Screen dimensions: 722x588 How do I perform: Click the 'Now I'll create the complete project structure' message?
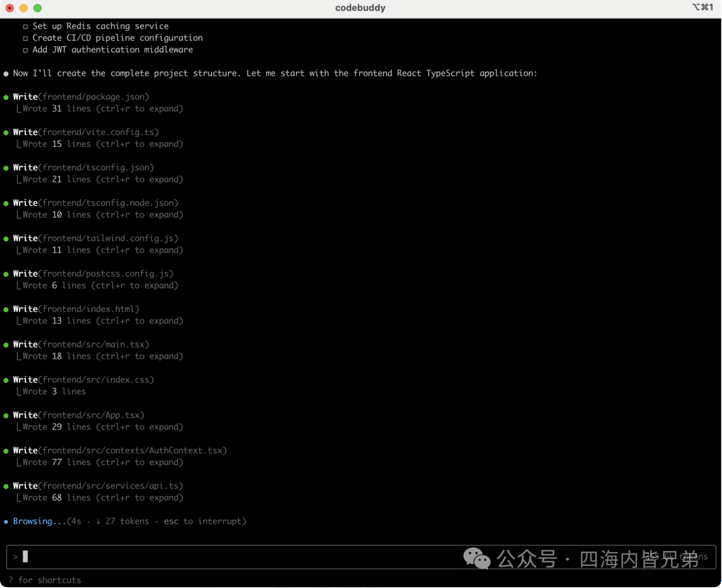[x=275, y=73]
